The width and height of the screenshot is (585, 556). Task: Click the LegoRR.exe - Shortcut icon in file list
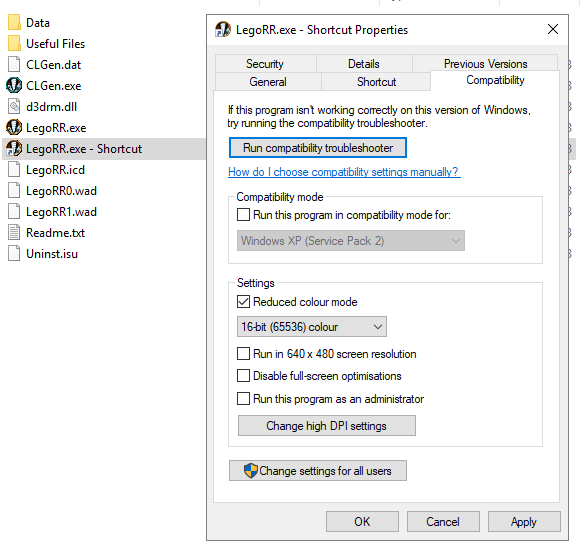(x=14, y=149)
